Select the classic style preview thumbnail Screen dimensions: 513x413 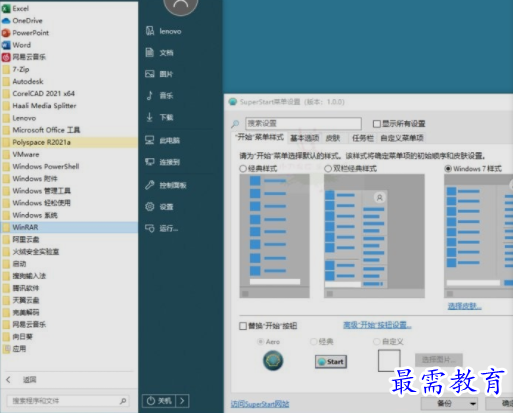tap(275, 236)
